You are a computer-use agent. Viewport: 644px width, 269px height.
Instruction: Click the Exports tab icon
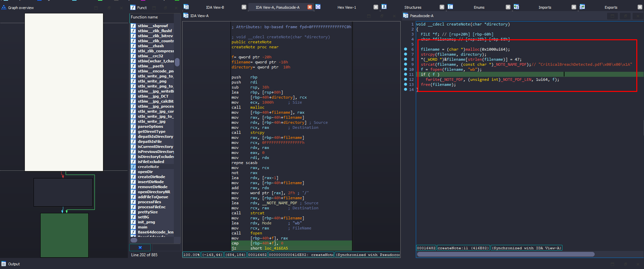[x=582, y=7]
